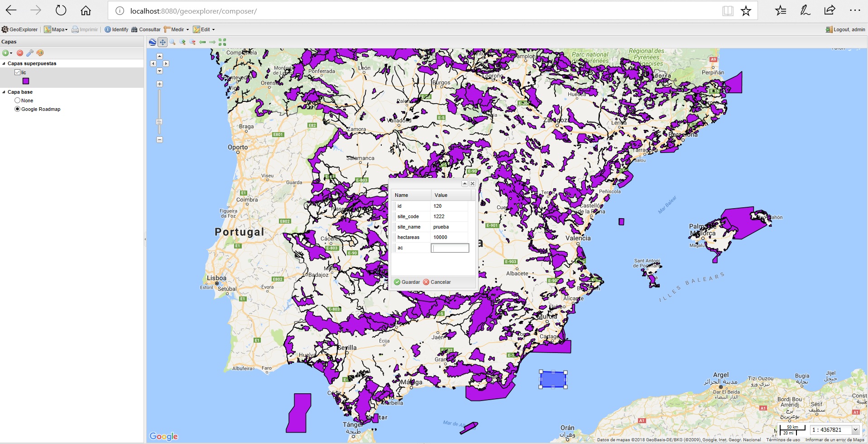Click the browser refresh button

[61, 10]
